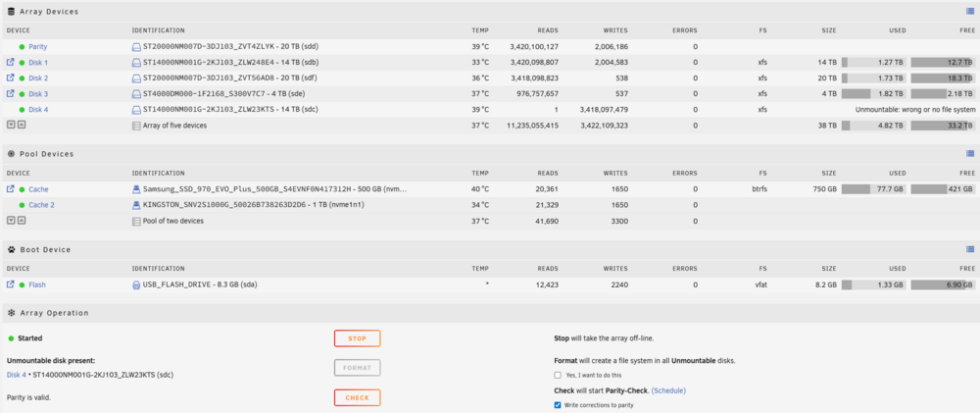
Task: Browse the Flash boot device via its icon
Action: [x=10, y=284]
